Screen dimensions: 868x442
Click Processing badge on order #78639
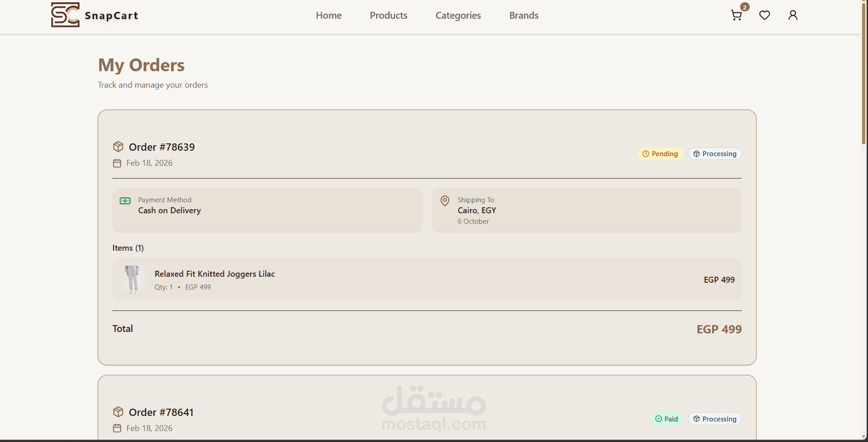point(715,154)
